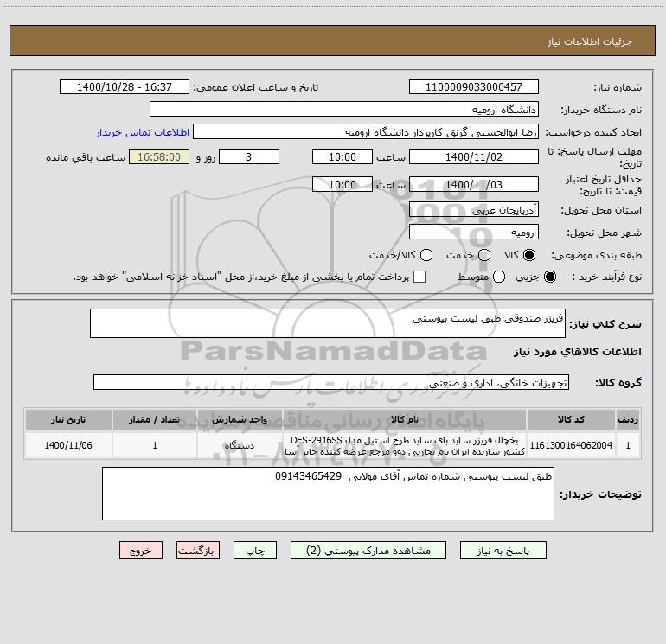This screenshot has height=644, width=666.
Task: Click the خروج exit button
Action: click(141, 551)
